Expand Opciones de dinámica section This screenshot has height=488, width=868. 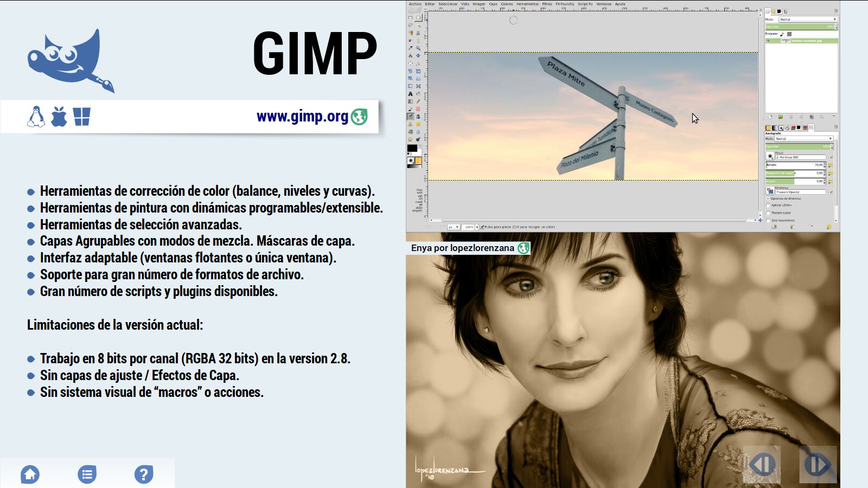tap(768, 198)
